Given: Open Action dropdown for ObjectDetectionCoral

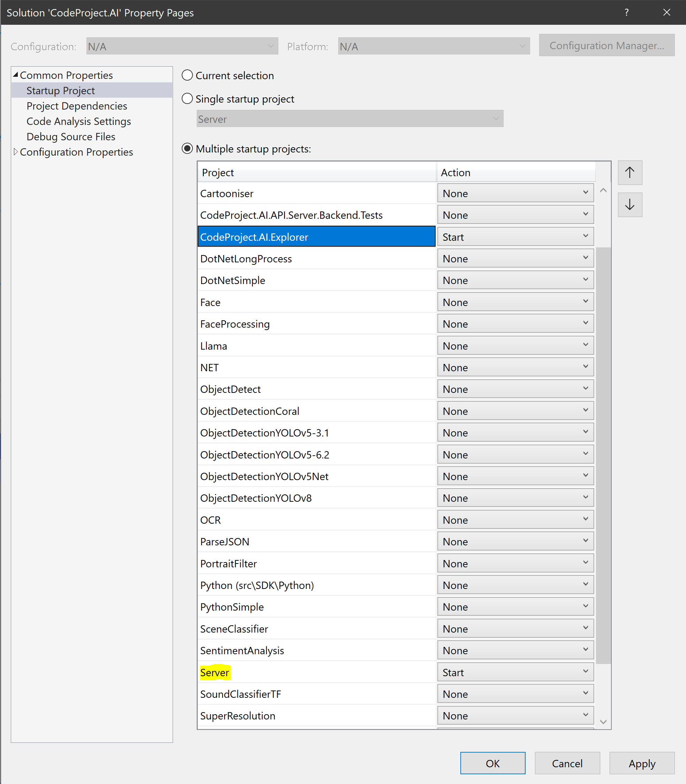Looking at the screenshot, I should [x=515, y=411].
